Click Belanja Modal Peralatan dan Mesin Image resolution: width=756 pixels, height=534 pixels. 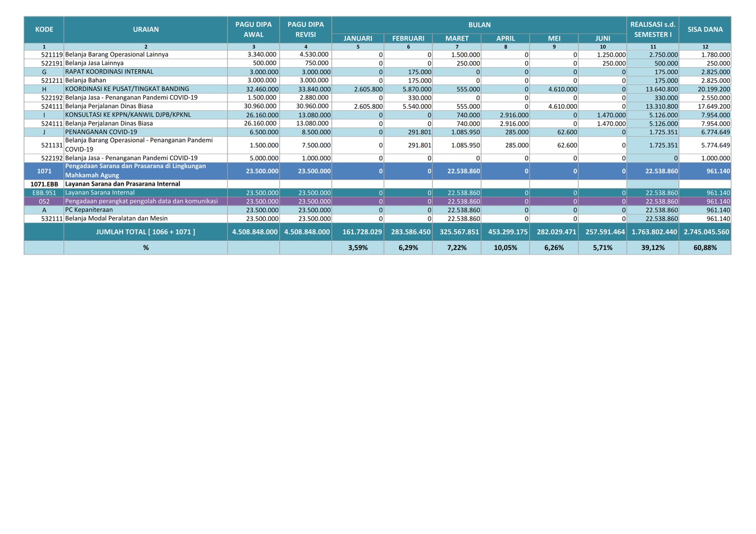coord(116,219)
